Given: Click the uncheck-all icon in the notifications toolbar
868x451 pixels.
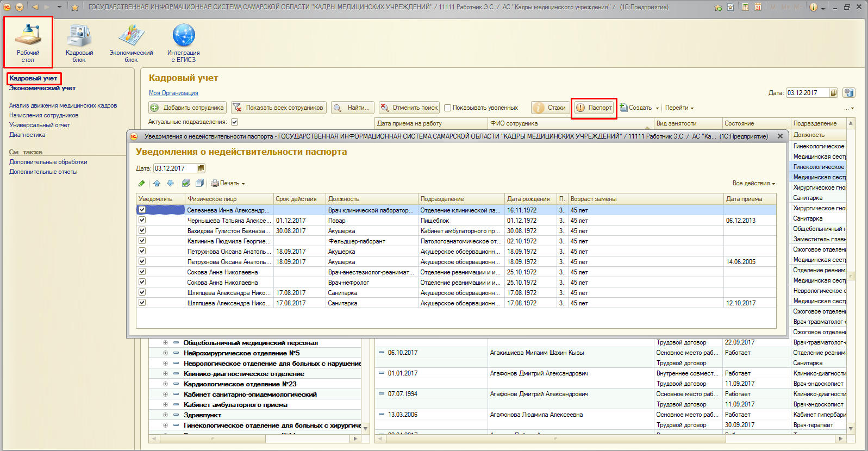Looking at the screenshot, I should click(x=199, y=183).
